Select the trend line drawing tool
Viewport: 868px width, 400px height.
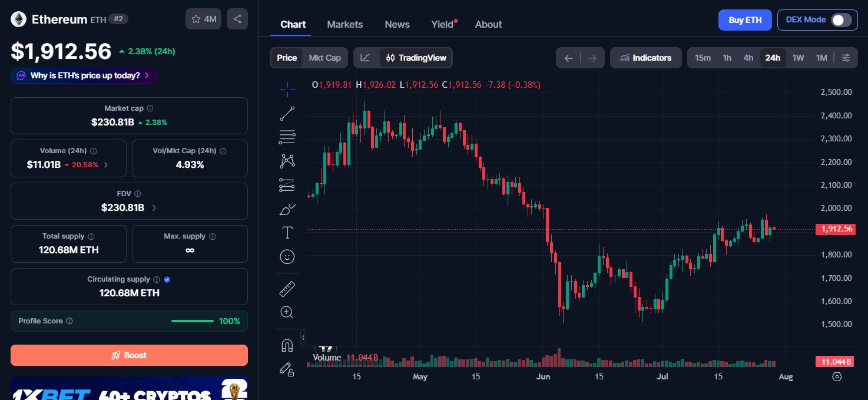[x=287, y=114]
